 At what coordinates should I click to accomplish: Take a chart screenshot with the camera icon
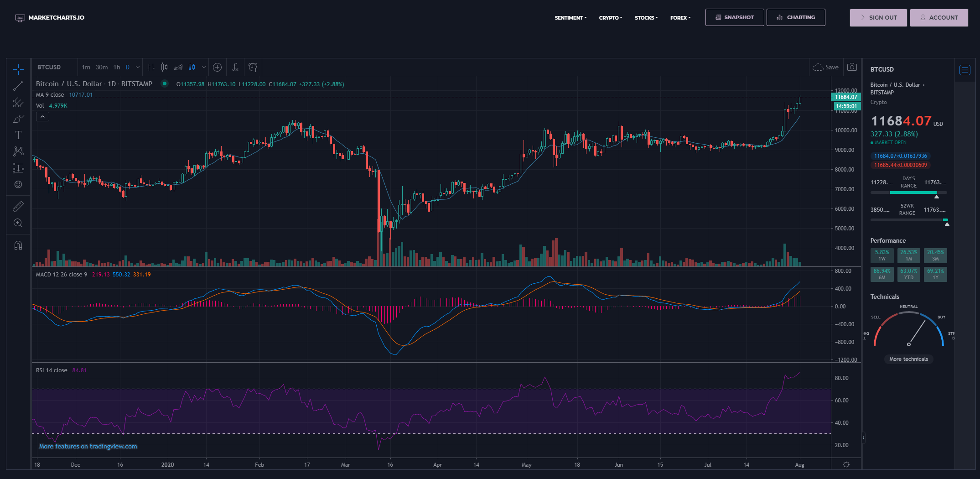pyautogui.click(x=852, y=67)
